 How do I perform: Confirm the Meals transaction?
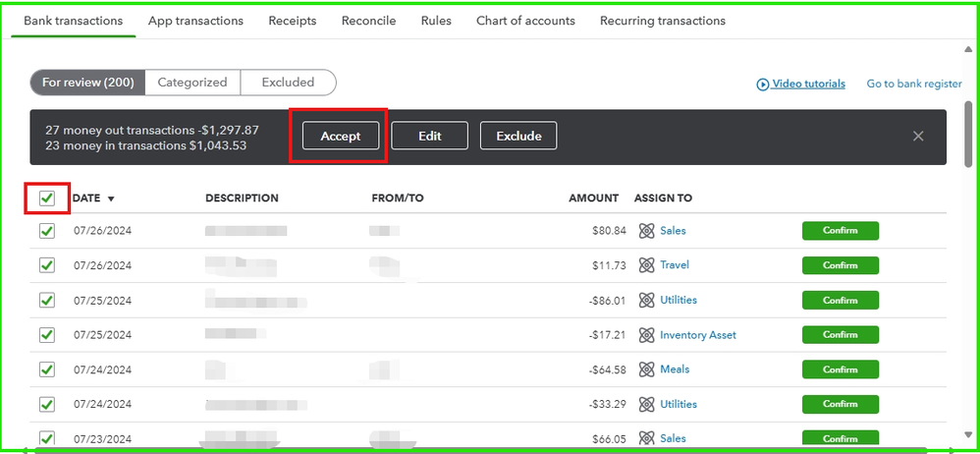(x=841, y=369)
